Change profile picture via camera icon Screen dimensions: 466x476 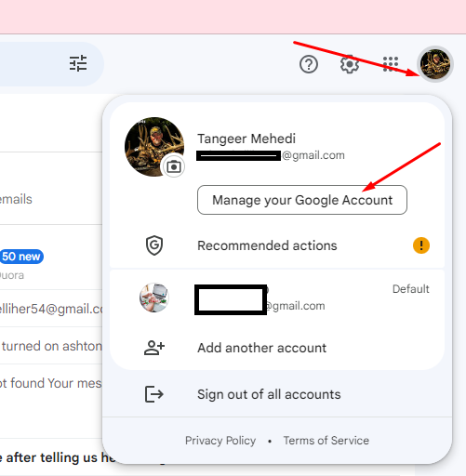point(174,166)
